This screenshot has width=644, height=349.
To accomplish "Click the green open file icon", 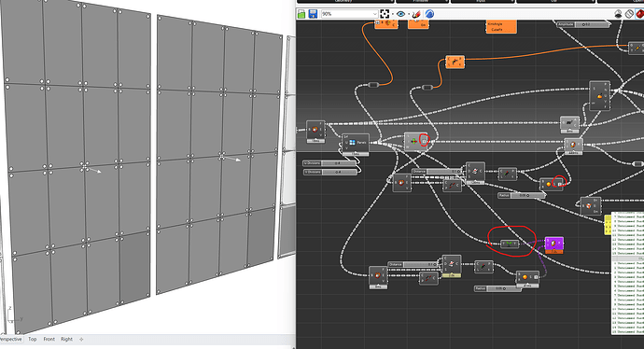I will pyautogui.click(x=301, y=14).
